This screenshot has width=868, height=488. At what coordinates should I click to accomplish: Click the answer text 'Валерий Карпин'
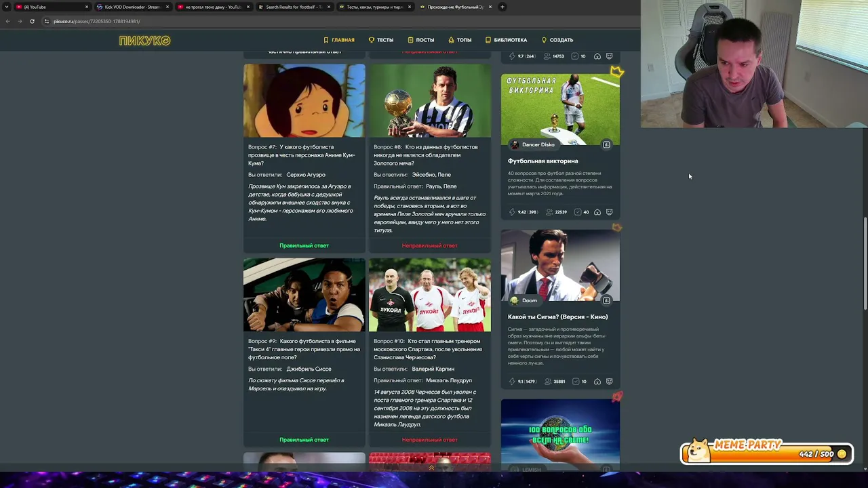[433, 369]
